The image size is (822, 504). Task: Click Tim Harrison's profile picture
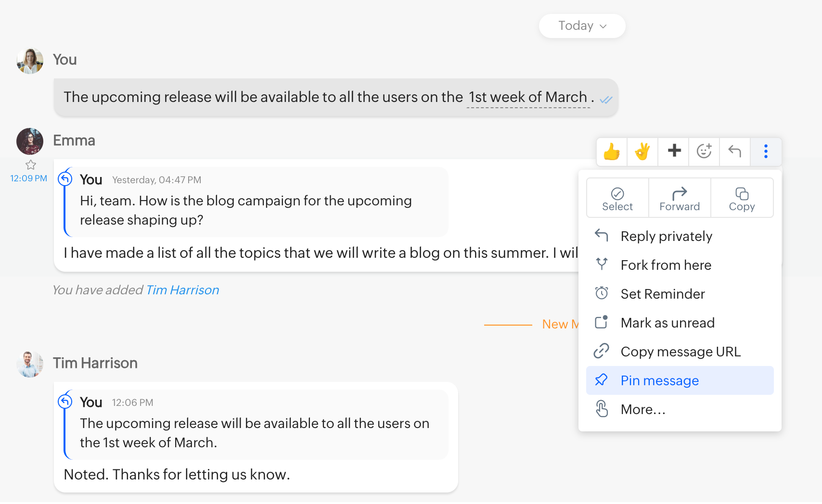(30, 364)
